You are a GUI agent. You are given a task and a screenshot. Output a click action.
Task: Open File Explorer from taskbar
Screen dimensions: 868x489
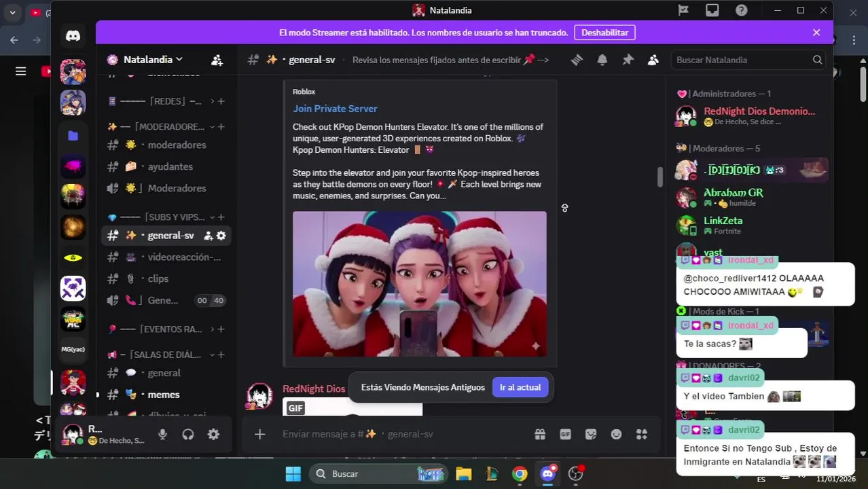point(463,474)
